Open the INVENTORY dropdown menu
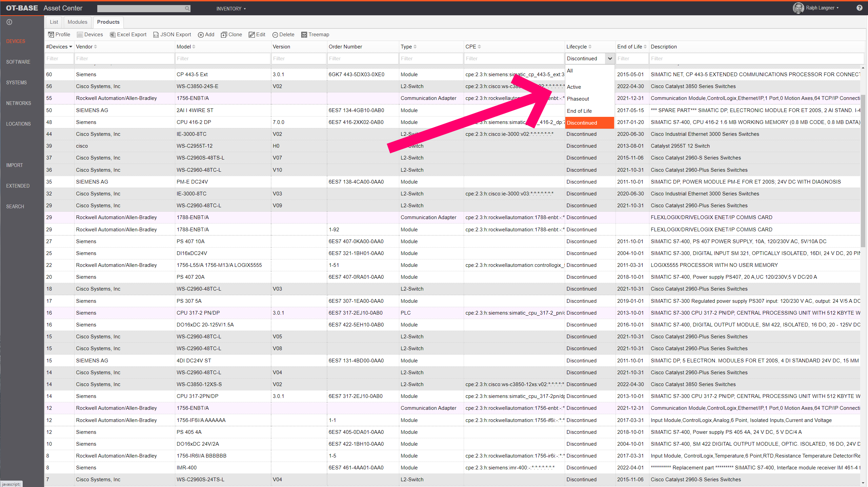This screenshot has height=487, width=868. pyautogui.click(x=231, y=8)
